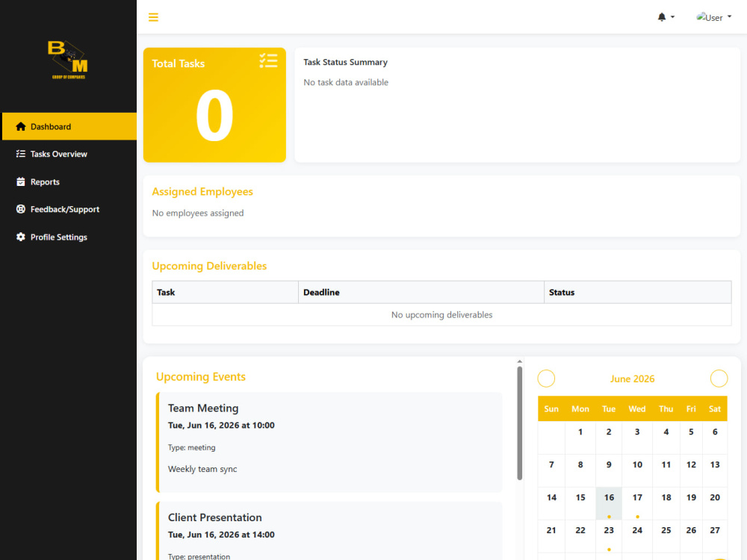
Task: Click 'Weekly team sync' description text
Action: click(202, 469)
